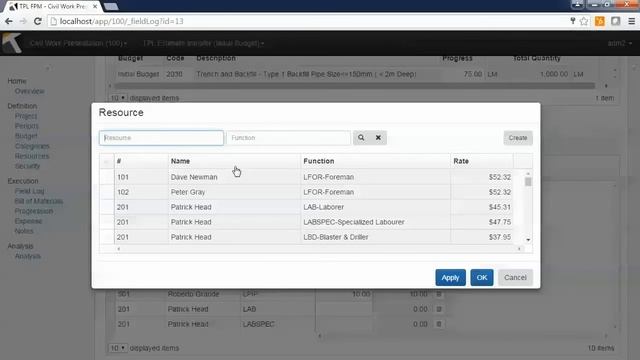Image resolution: width=640 pixels, height=360 pixels.
Task: Click the delete icon on Roberto Grande row
Action: [x=439, y=294]
